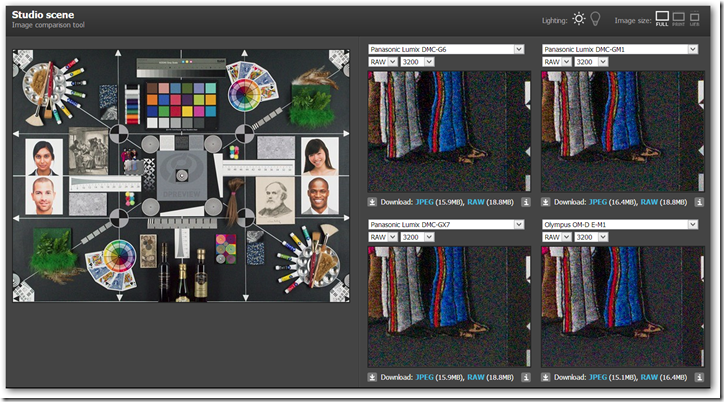Download JPEG (16.4MB) for Lumix DMC-GM1

click(598, 202)
